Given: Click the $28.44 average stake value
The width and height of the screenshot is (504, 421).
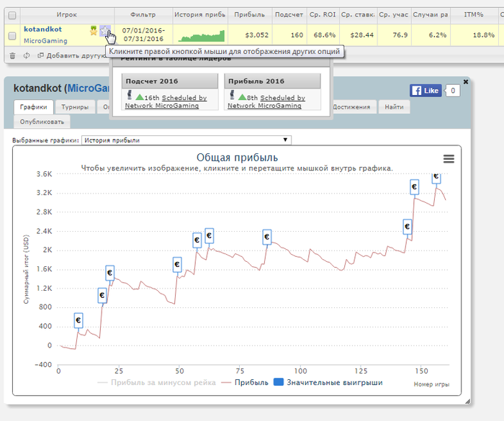Looking at the screenshot, I should click(362, 35).
